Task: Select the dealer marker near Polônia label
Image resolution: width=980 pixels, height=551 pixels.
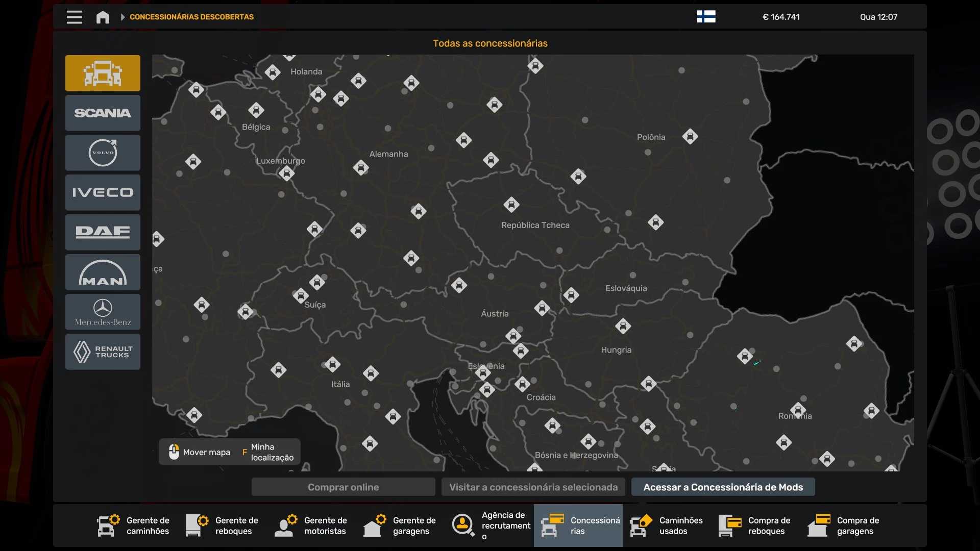Action: point(690,137)
